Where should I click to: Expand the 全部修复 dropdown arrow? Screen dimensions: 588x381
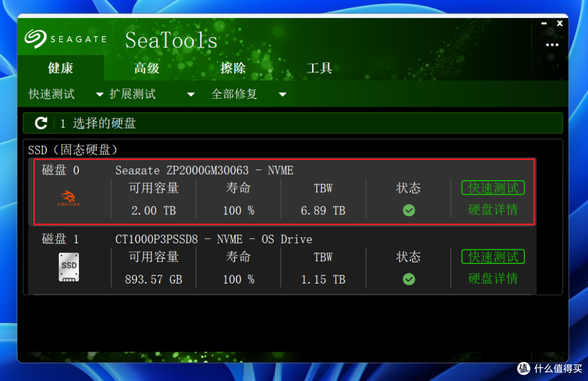(283, 95)
